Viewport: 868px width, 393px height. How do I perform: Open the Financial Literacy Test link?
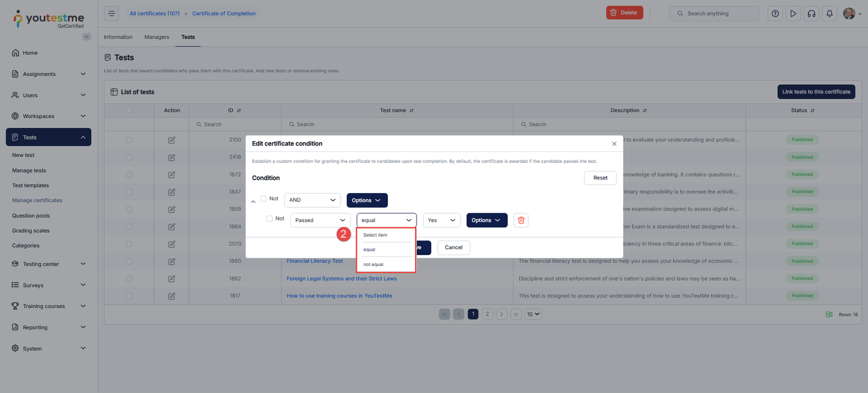coord(315,261)
